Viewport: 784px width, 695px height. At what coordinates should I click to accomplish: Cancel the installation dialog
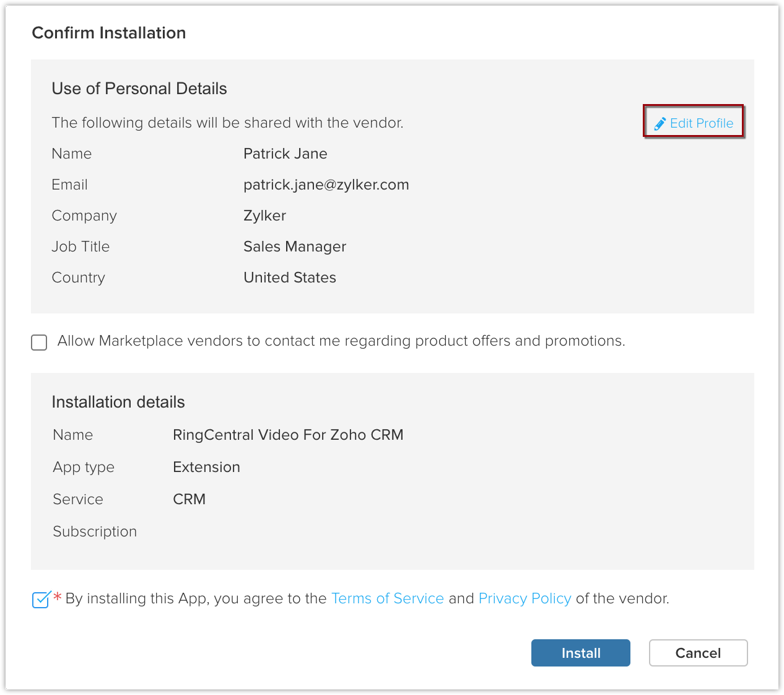pyautogui.click(x=698, y=653)
